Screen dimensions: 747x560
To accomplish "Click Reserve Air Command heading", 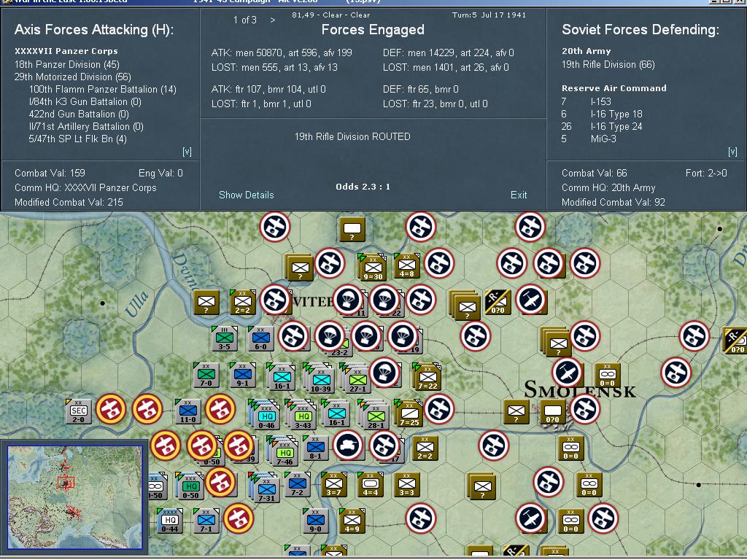I will tap(614, 88).
